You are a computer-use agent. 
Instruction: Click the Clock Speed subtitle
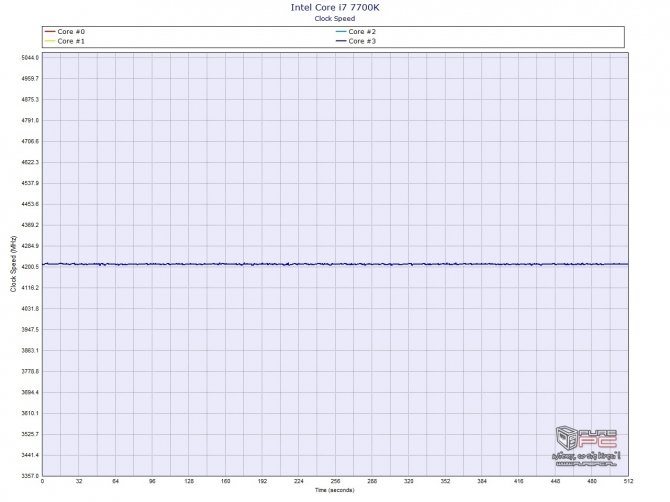pos(335,18)
